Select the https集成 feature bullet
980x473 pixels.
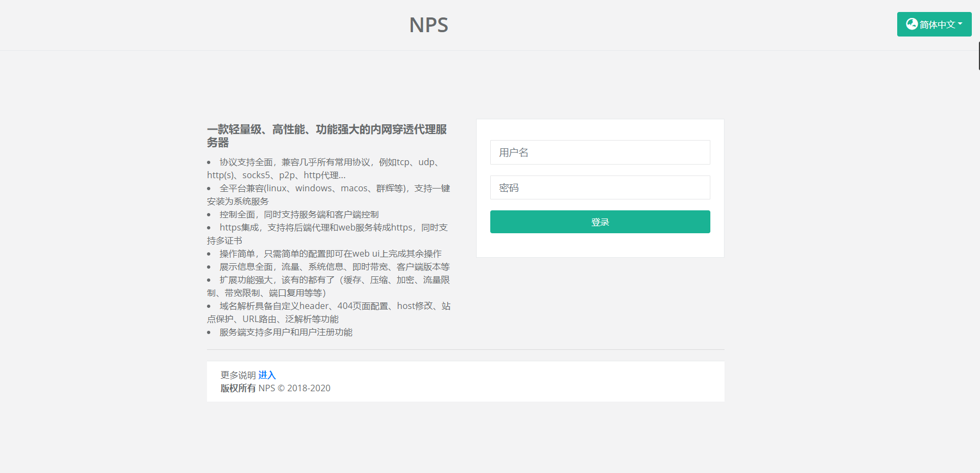(327, 234)
